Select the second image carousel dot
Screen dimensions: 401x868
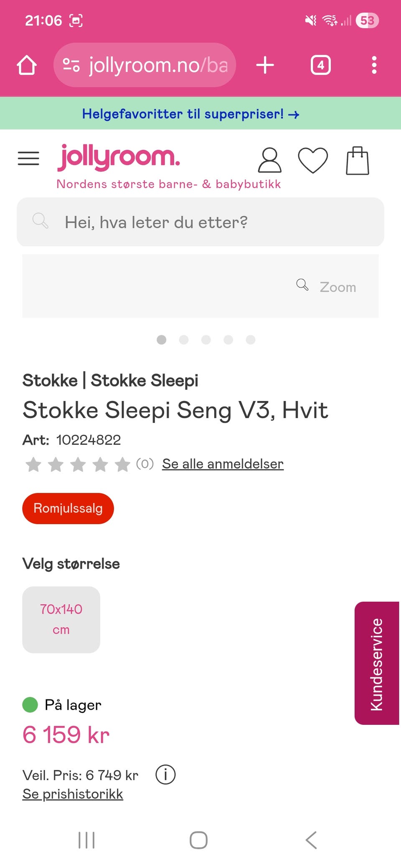tap(184, 340)
